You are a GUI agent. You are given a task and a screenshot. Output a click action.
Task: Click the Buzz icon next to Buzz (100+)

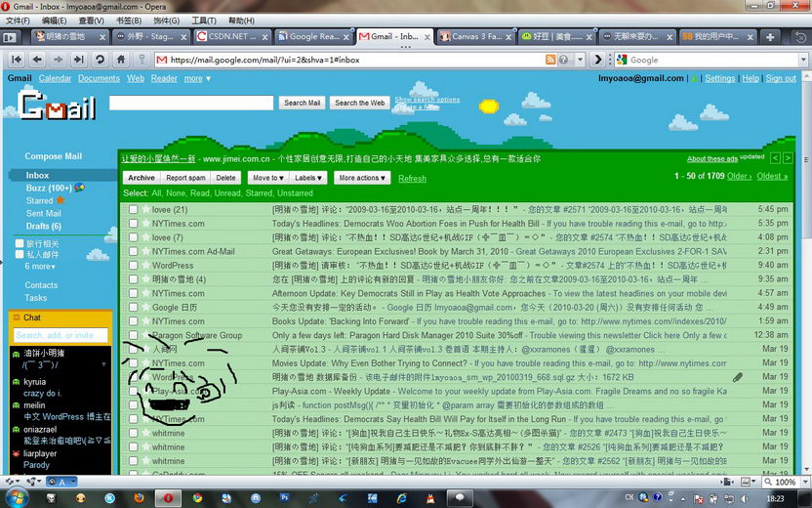click(x=79, y=188)
